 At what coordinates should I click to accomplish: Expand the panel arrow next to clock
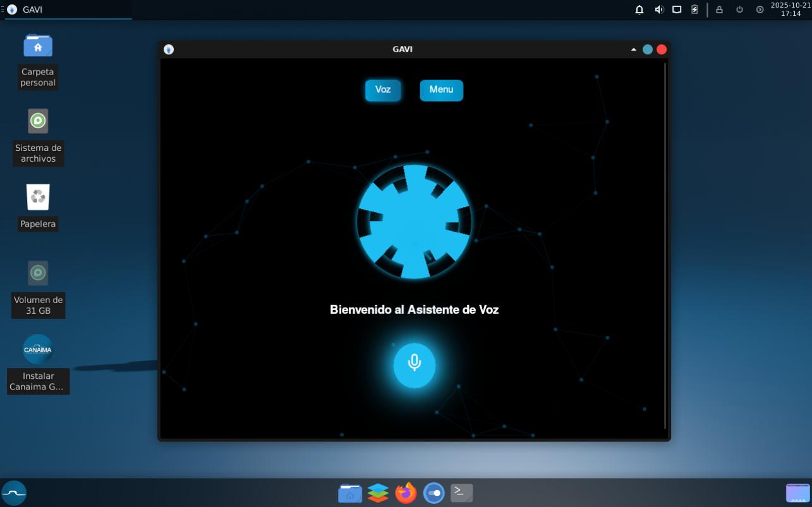pyautogui.click(x=760, y=9)
